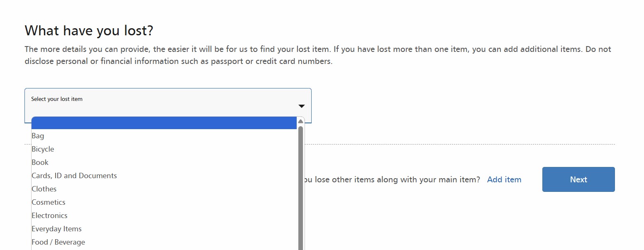Choose Clothes in the dropdown list
Image resolution: width=644 pixels, height=250 pixels.
tap(164, 189)
